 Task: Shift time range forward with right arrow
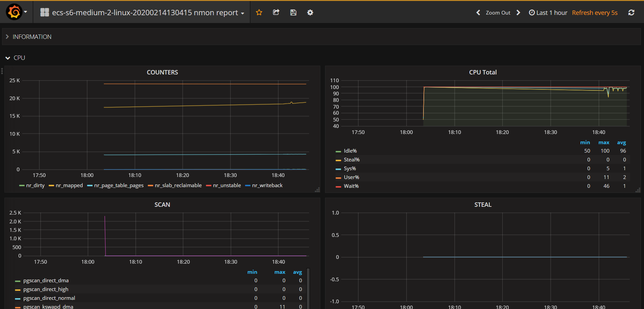pos(518,13)
